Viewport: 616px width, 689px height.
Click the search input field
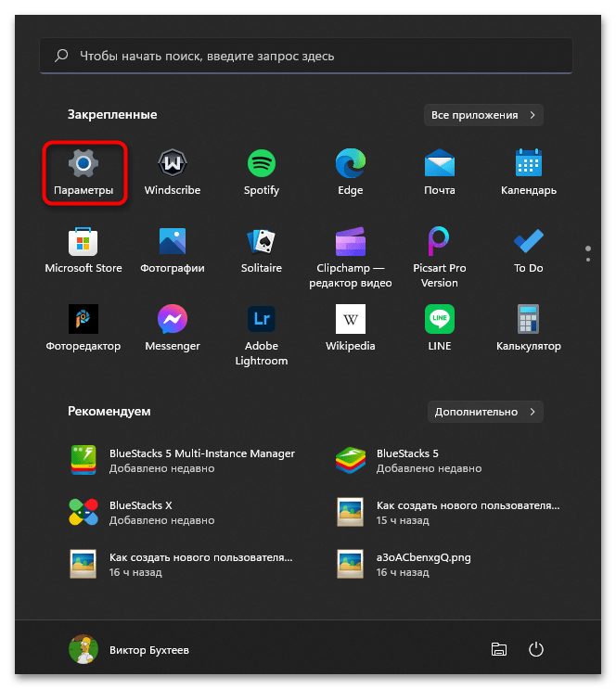click(306, 56)
